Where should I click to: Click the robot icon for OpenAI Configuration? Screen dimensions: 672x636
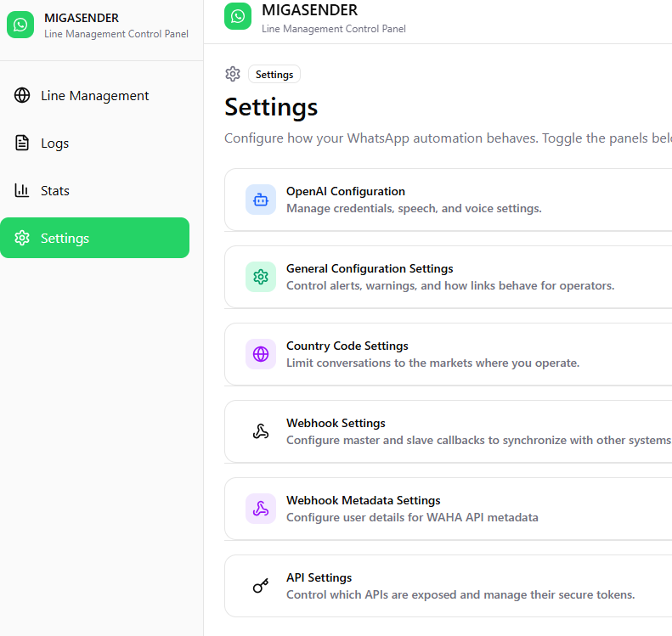coord(261,200)
